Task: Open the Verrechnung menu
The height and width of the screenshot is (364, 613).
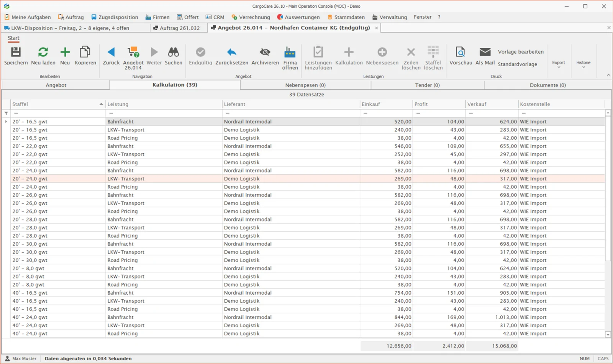Action: tap(251, 17)
